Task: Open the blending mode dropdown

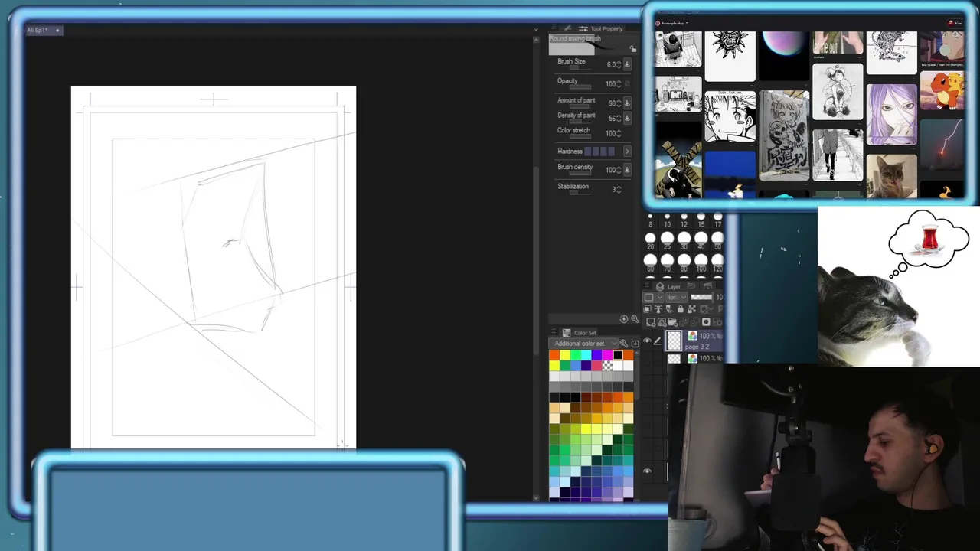Action: [675, 297]
